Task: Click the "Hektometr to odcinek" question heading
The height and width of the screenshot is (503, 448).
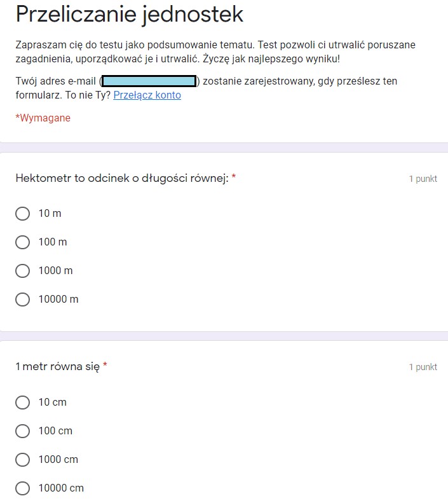Action: click(x=122, y=178)
